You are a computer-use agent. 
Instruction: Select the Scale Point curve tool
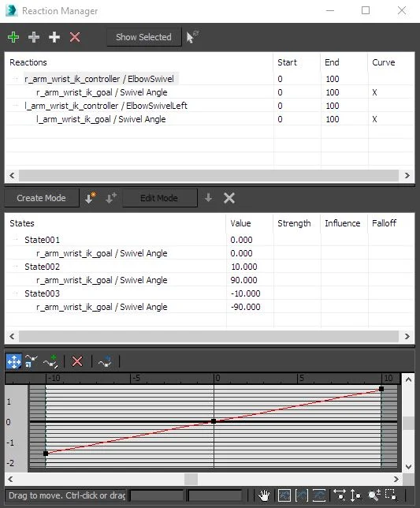tap(31, 361)
